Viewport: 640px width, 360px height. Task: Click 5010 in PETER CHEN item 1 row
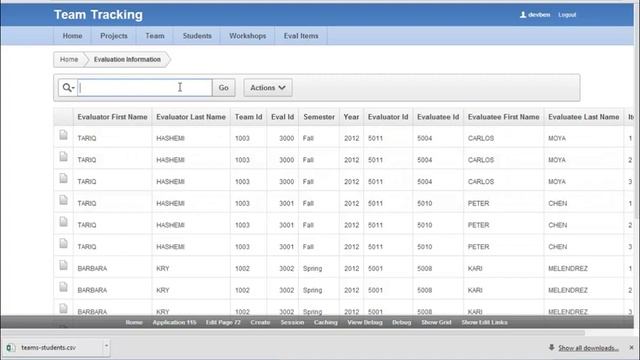click(x=424, y=203)
